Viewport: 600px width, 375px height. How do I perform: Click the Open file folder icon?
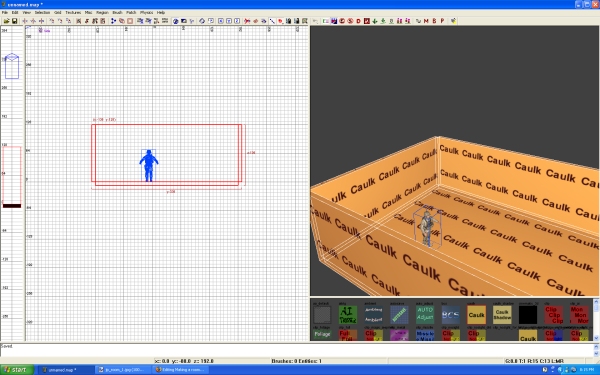click(7, 21)
